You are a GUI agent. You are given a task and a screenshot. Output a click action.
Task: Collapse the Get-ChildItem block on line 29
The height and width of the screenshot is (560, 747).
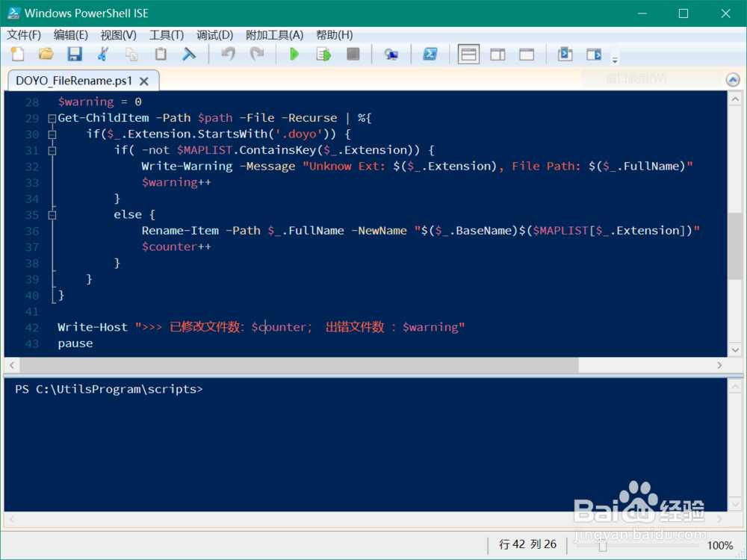coord(52,119)
